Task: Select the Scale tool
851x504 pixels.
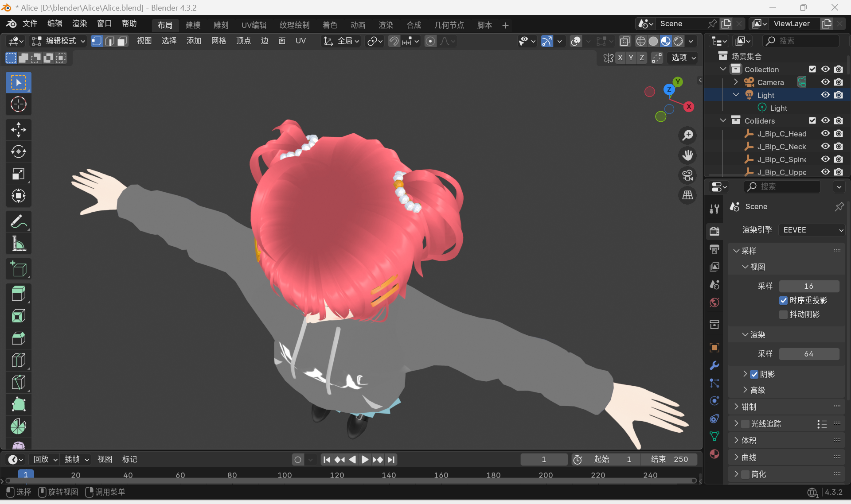Action: [18, 174]
